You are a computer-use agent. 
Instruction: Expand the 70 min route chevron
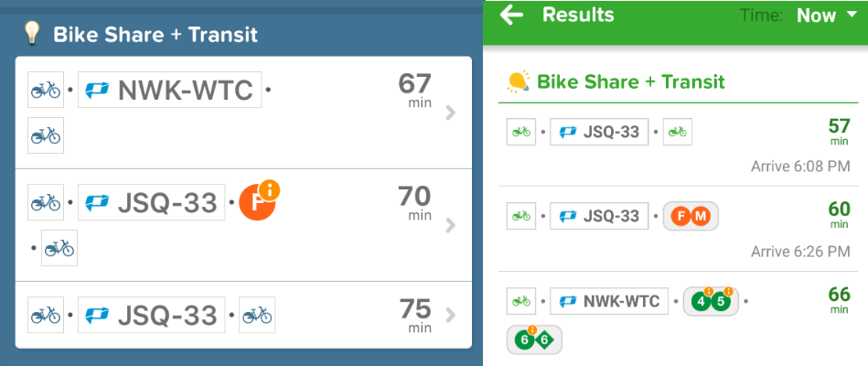pos(451,225)
